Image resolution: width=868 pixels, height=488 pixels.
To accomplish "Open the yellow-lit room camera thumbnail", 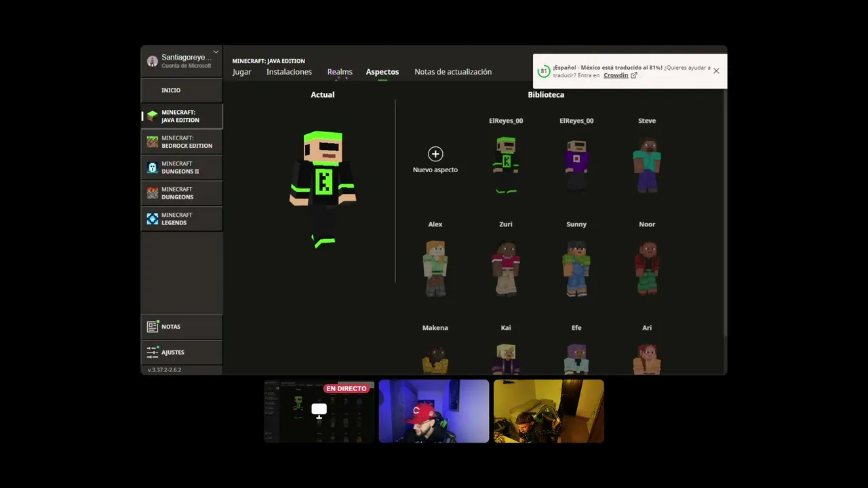I will [x=549, y=411].
